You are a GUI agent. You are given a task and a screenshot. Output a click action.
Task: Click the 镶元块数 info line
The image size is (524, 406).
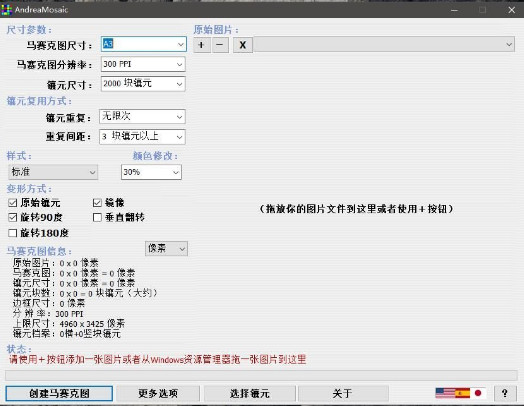pyautogui.click(x=85, y=293)
